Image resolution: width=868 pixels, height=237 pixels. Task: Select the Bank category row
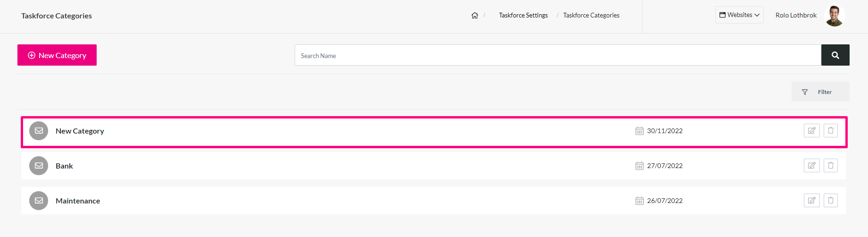click(x=433, y=166)
